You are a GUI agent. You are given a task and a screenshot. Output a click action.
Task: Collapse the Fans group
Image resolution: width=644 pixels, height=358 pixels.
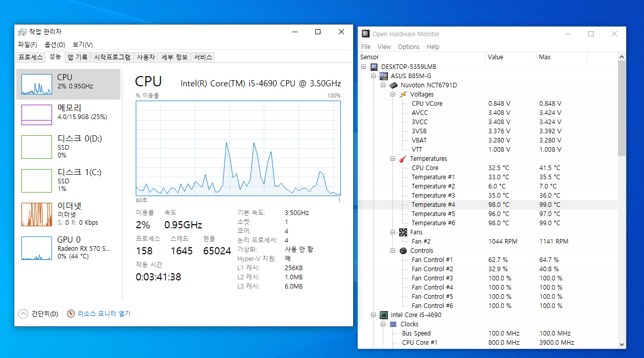[393, 232]
